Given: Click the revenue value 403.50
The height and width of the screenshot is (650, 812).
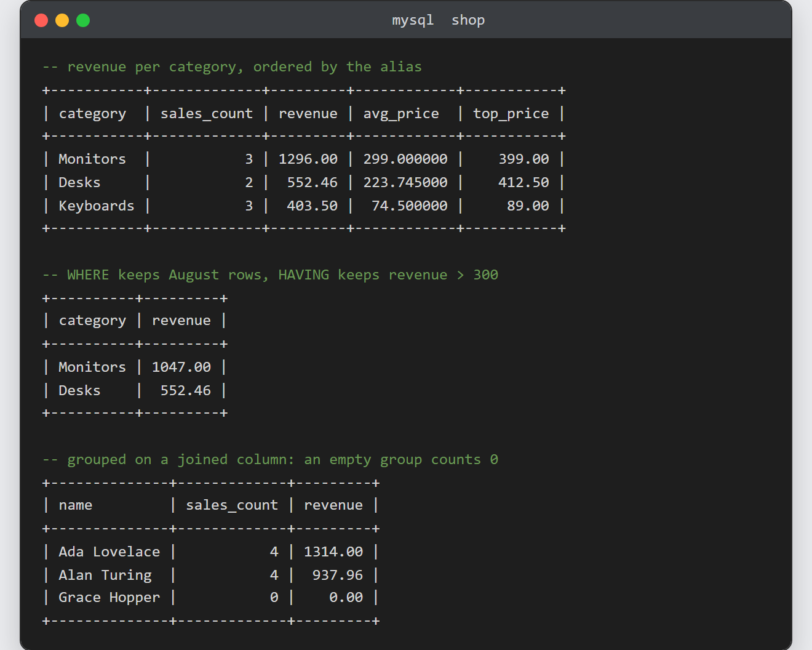Looking at the screenshot, I should pos(312,206).
